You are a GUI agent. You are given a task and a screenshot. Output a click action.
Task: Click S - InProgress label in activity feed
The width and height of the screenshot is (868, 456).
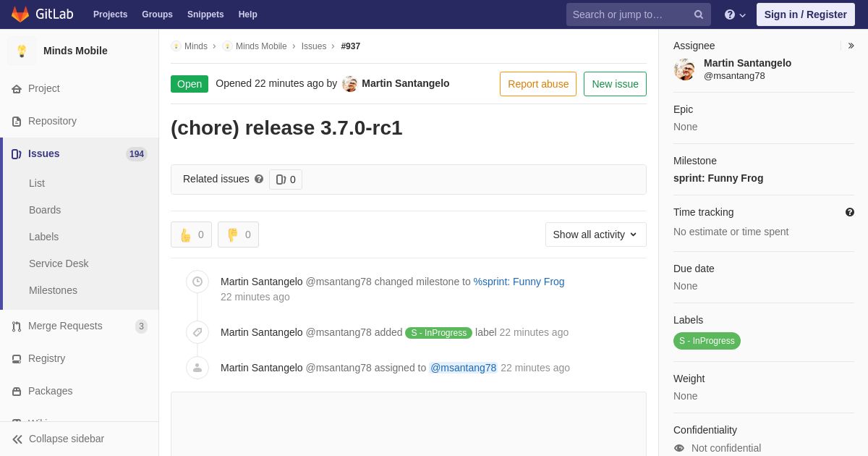coord(438,333)
